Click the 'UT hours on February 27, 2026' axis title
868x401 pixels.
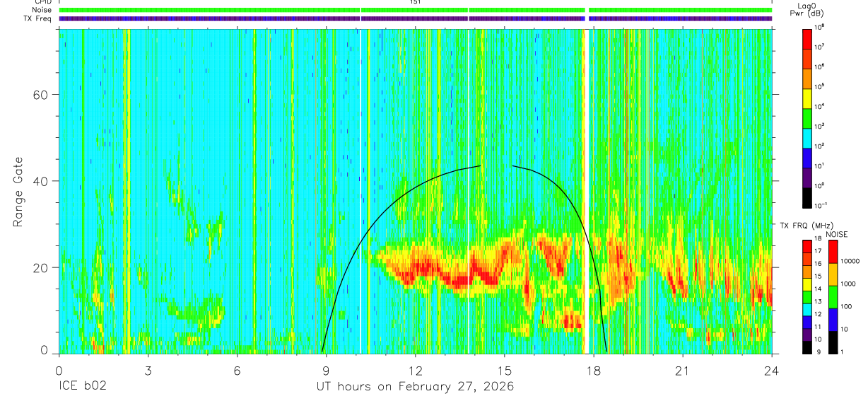pyautogui.click(x=414, y=387)
